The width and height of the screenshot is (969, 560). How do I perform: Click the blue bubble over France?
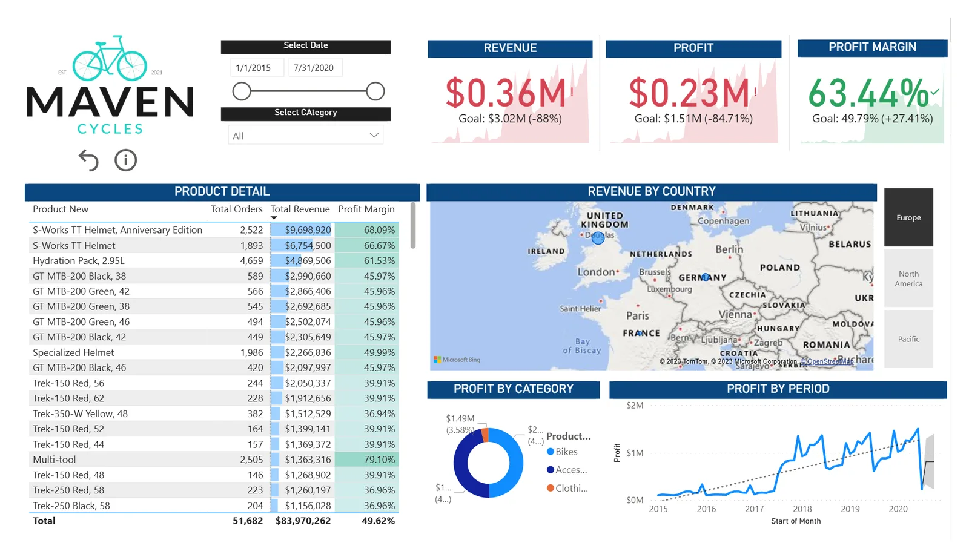pyautogui.click(x=640, y=333)
